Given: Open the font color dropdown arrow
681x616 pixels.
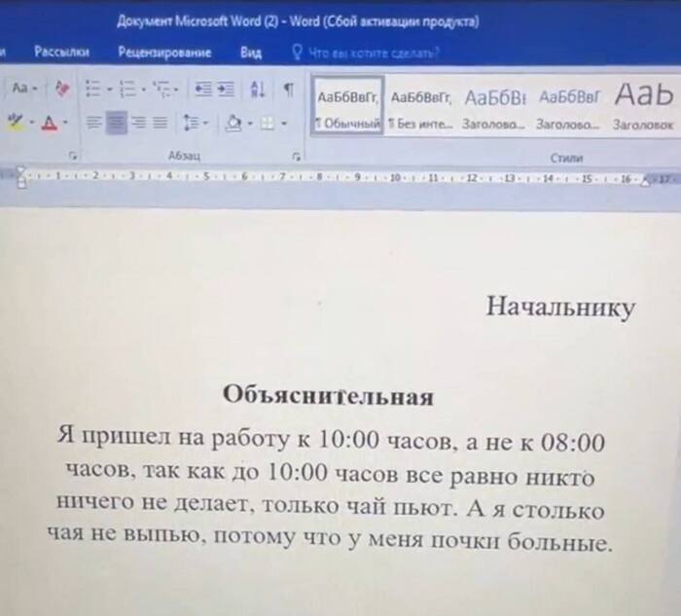Looking at the screenshot, I should click(x=65, y=123).
